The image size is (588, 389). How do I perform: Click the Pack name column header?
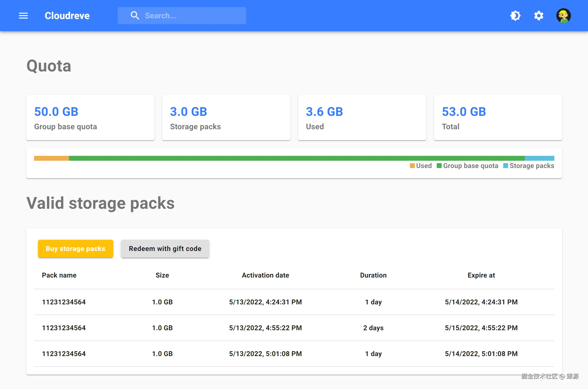[59, 275]
